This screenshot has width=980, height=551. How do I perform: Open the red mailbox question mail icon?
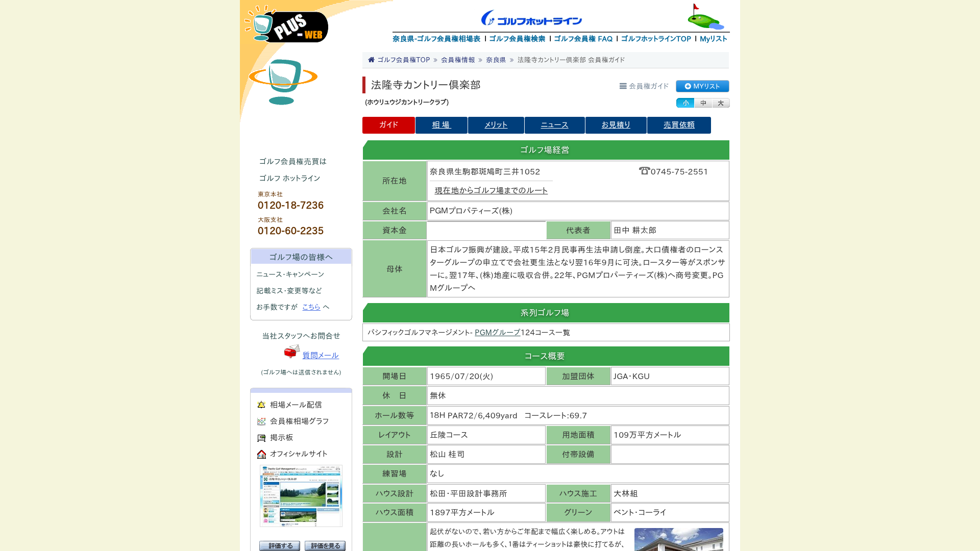click(x=292, y=352)
